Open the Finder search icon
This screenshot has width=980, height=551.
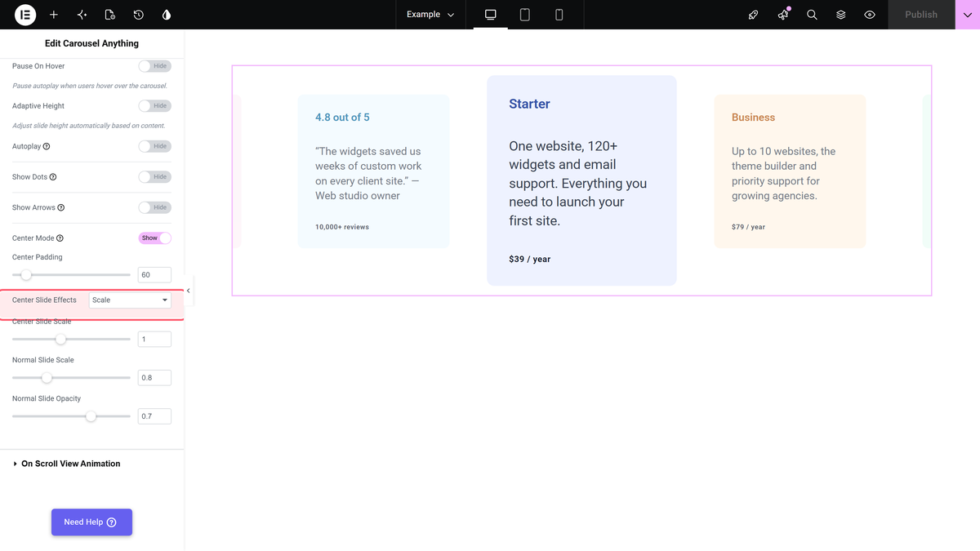click(812, 15)
